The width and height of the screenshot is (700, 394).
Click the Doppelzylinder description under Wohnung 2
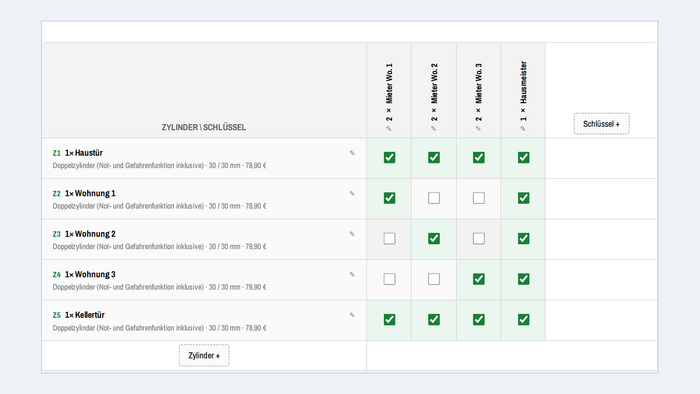pos(159,247)
